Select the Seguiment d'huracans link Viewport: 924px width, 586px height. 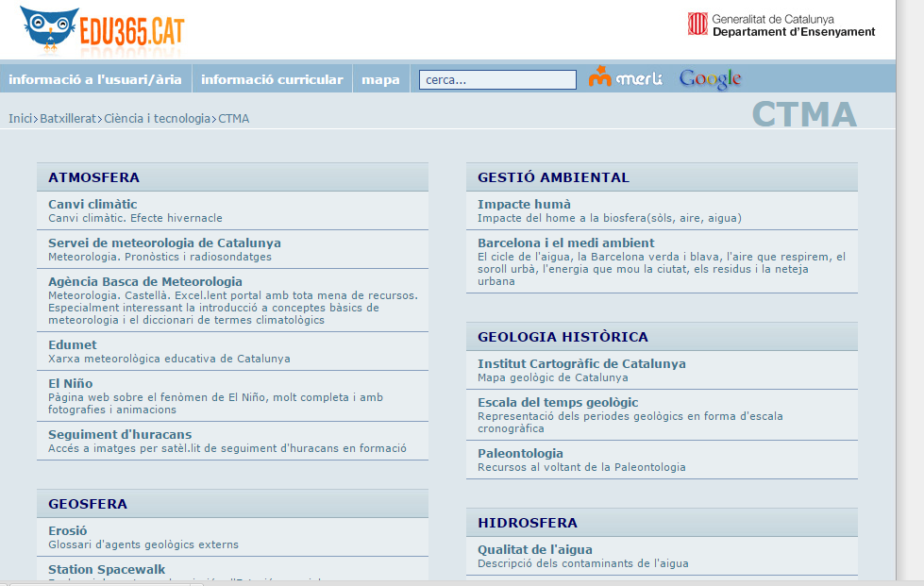pos(120,434)
